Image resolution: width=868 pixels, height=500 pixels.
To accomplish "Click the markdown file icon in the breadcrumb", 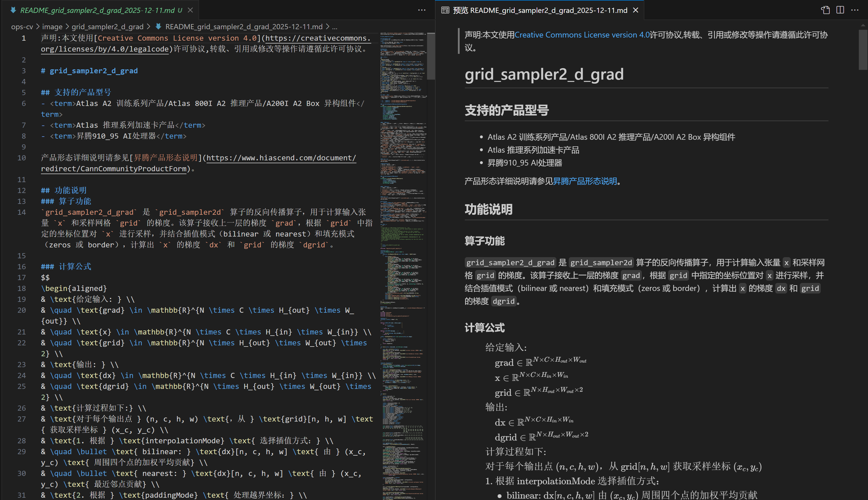I will tap(158, 26).
